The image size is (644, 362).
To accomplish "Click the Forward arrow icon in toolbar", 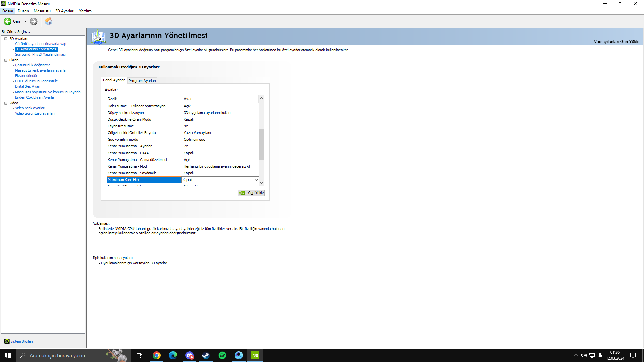I will click(x=34, y=21).
